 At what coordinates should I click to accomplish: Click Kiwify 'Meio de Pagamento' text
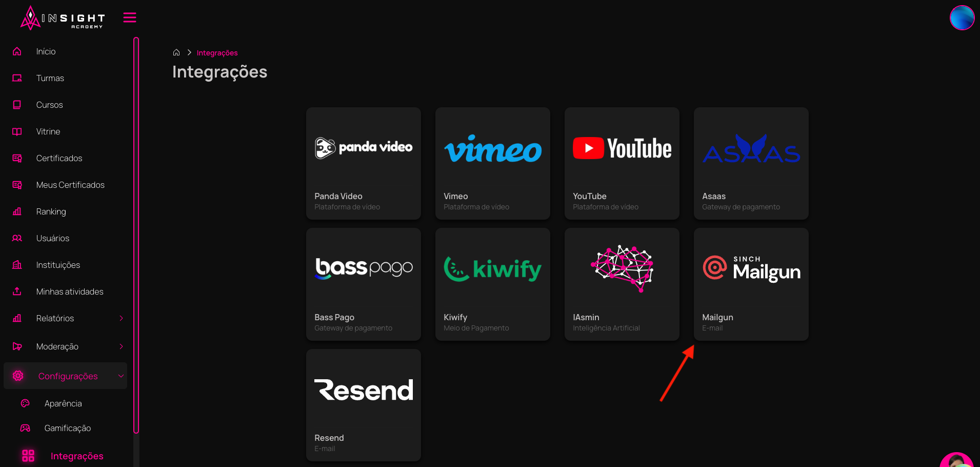(476, 328)
